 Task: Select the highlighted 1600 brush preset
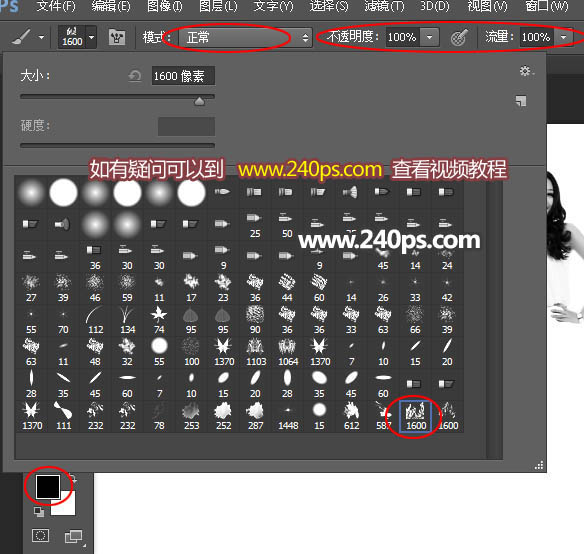(x=415, y=417)
